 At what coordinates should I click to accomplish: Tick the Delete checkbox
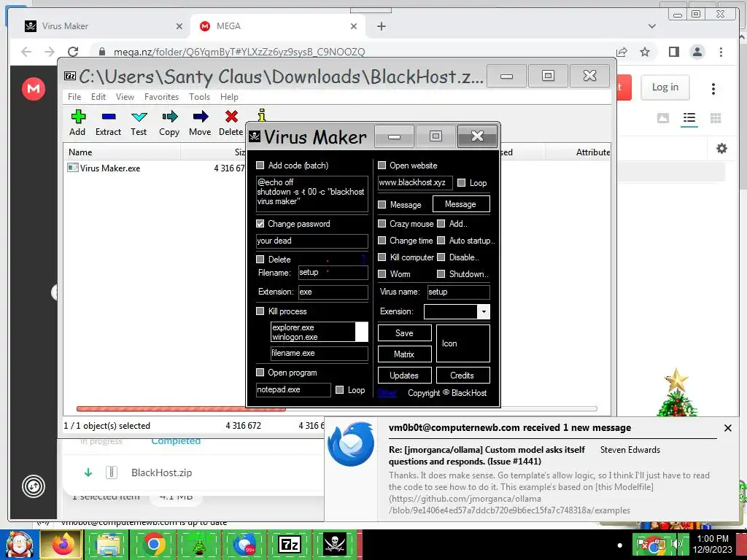coord(260,259)
